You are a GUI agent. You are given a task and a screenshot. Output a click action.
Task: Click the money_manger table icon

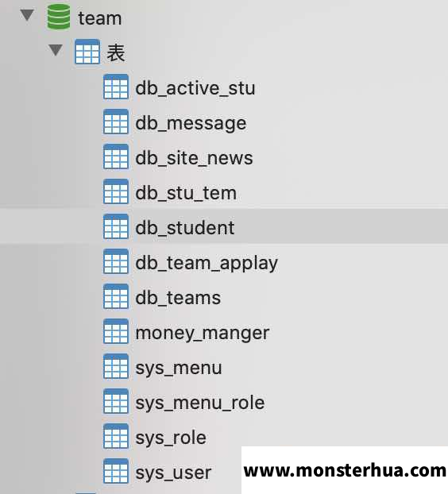[x=116, y=331]
